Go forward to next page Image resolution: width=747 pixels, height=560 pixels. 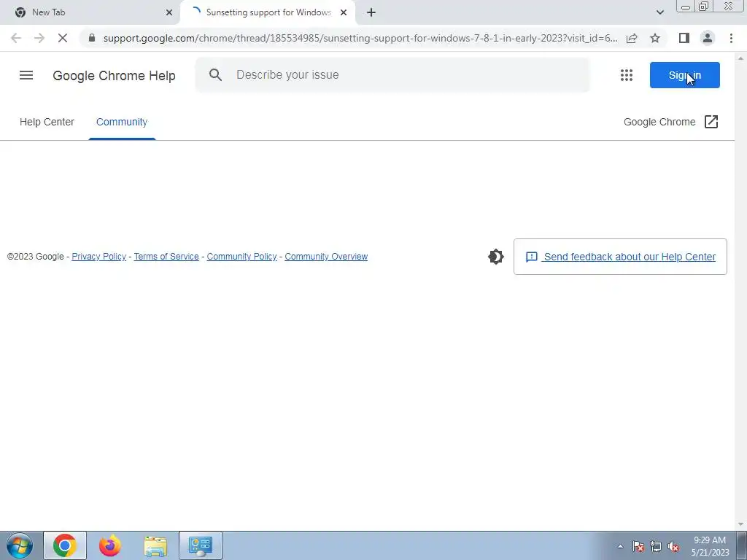[39, 38]
